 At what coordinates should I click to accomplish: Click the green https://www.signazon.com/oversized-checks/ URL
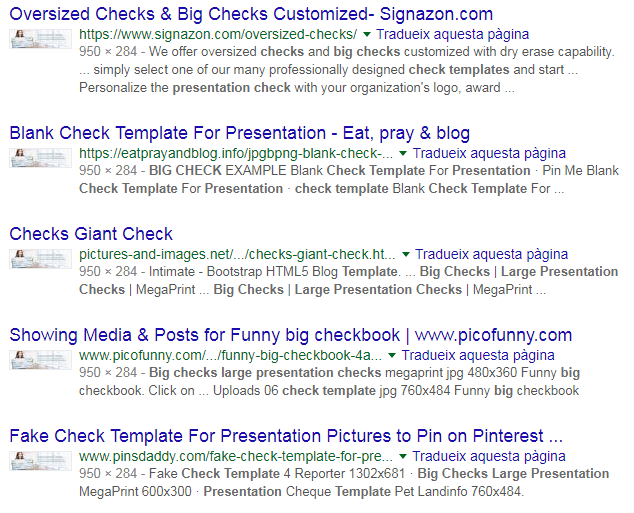click(218, 34)
